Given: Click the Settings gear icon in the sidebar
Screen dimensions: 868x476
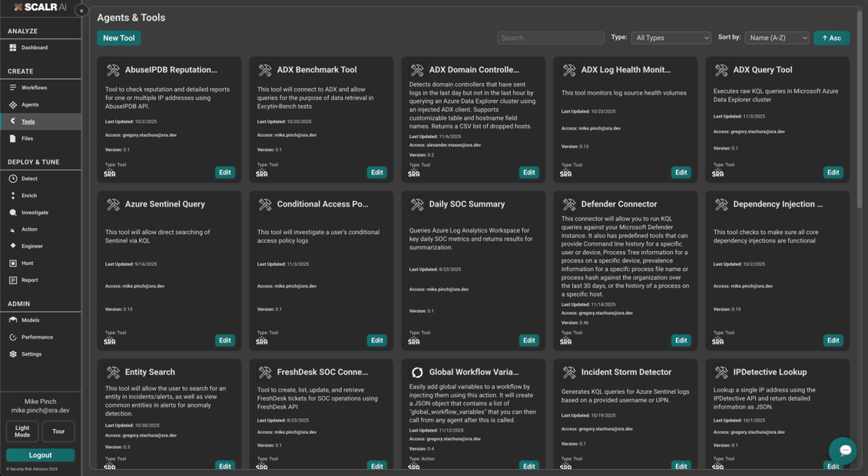Looking at the screenshot, I should pos(13,354).
